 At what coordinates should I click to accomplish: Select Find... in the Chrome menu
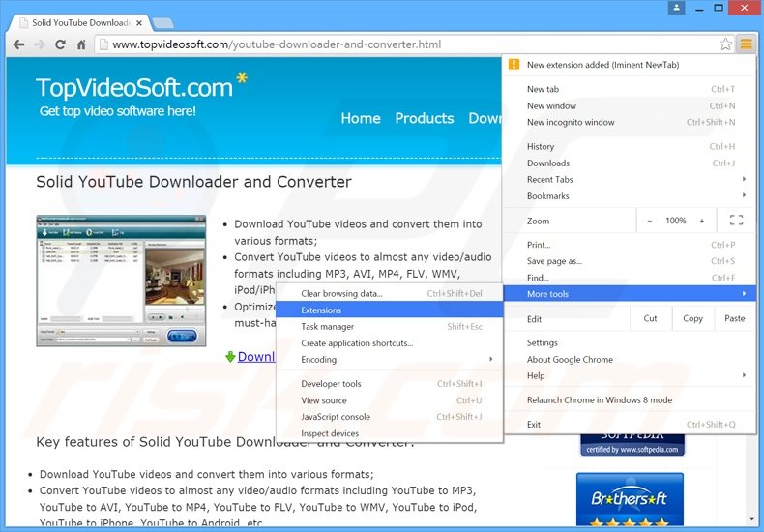tap(630, 278)
